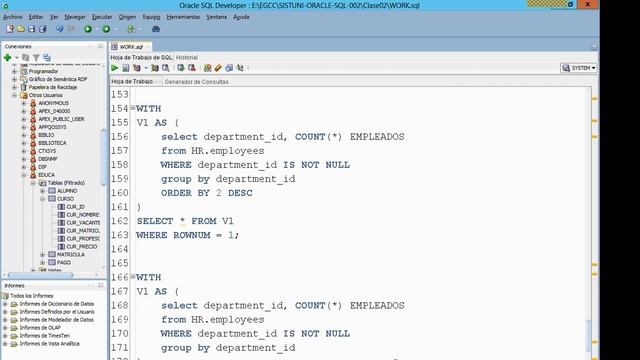Open the Explain Plan dropdown arrow
Image resolution: width=640 pixels, height=360 pixels.
point(146,68)
